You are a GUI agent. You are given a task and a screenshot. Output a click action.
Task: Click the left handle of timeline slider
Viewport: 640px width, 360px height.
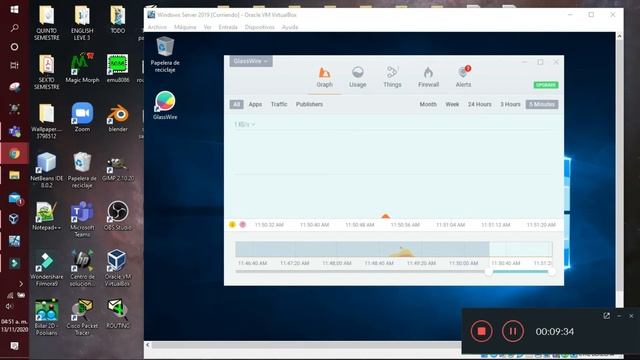489,272
